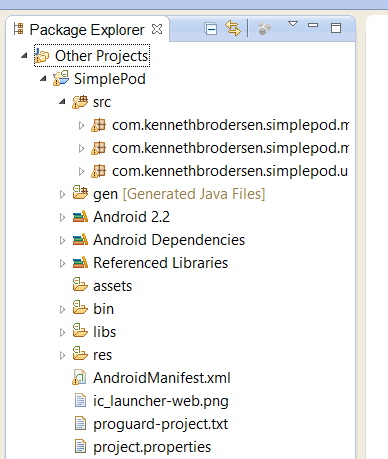Select the SimplePod project label

[x=110, y=79]
